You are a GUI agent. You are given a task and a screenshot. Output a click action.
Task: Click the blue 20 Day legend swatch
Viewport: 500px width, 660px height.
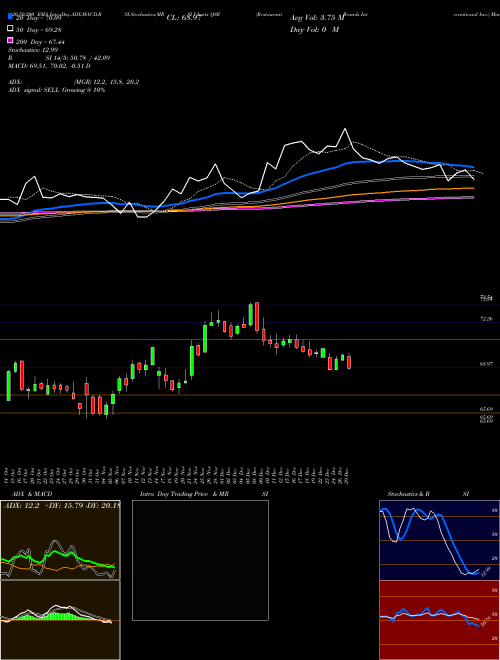(x=11, y=16)
